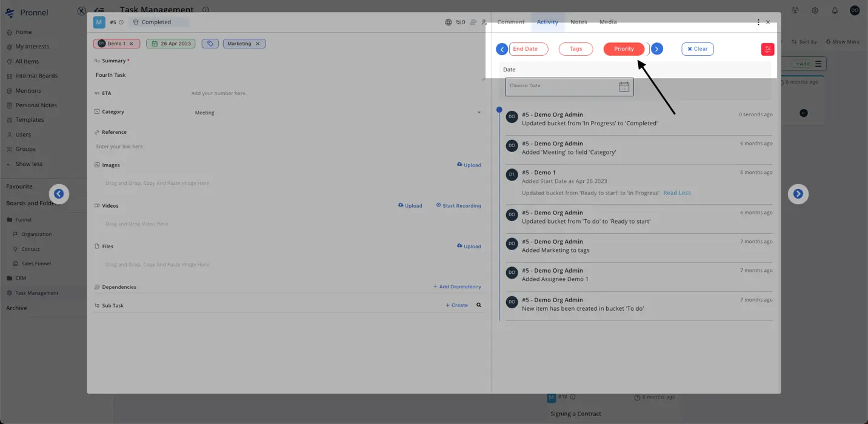
Task: Click the Pronnel logo
Action: [26, 12]
